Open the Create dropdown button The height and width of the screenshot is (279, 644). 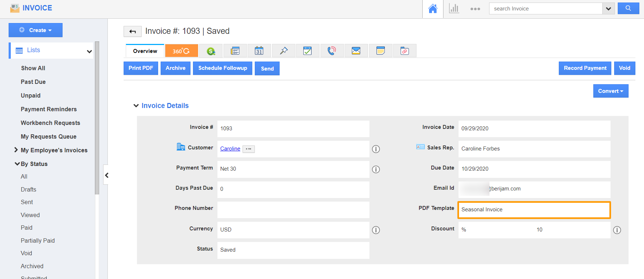(36, 30)
